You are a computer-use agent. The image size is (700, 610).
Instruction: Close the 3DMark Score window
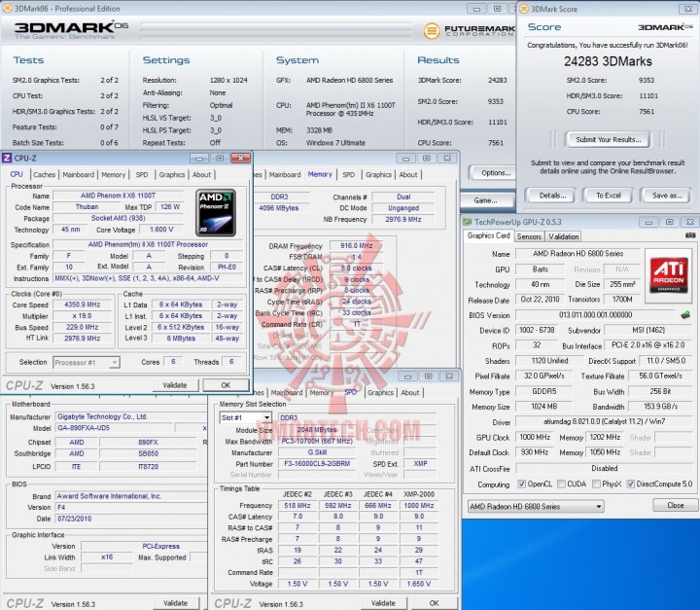688,9
